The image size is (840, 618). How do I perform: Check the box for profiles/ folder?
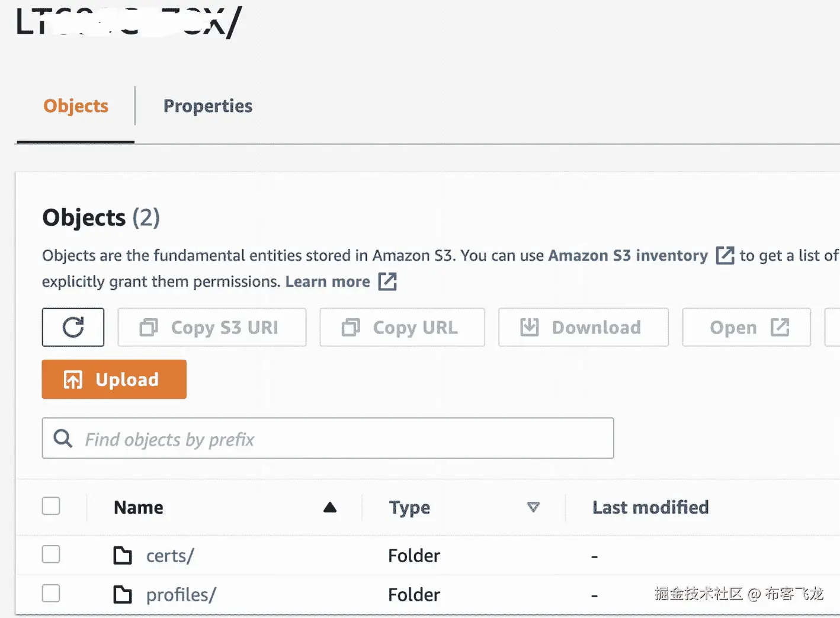point(51,593)
